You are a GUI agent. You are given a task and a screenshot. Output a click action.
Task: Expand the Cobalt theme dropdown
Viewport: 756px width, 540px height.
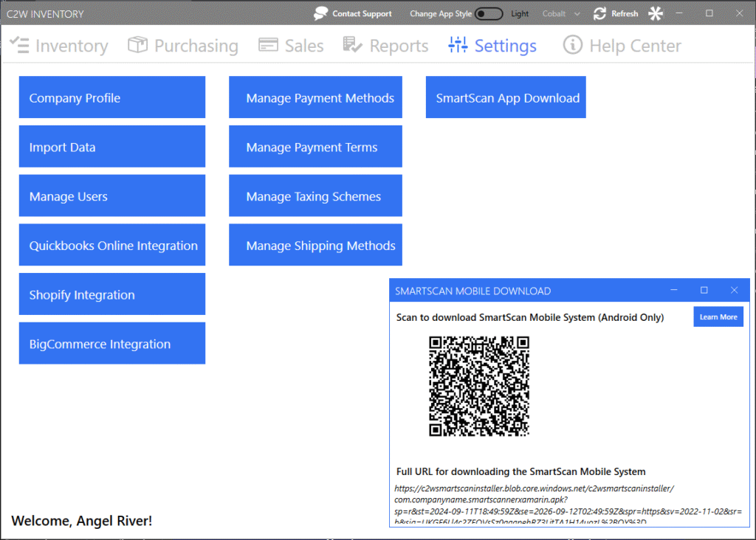pos(577,13)
